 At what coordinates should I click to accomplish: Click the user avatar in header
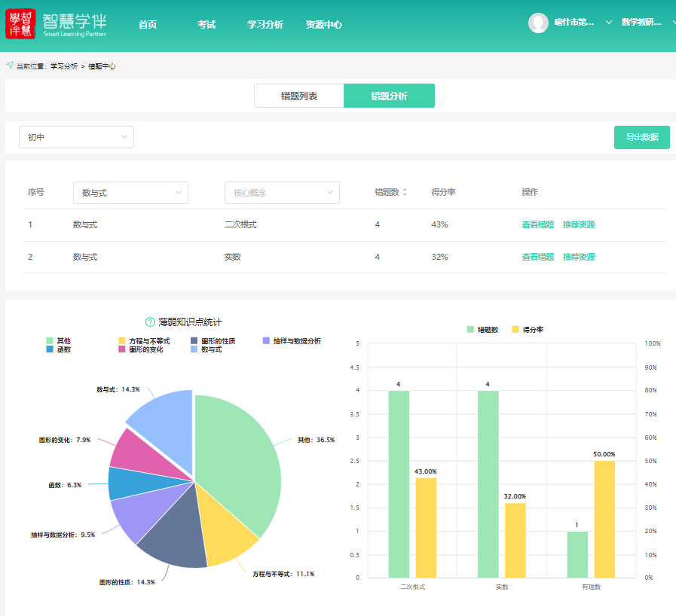click(538, 23)
